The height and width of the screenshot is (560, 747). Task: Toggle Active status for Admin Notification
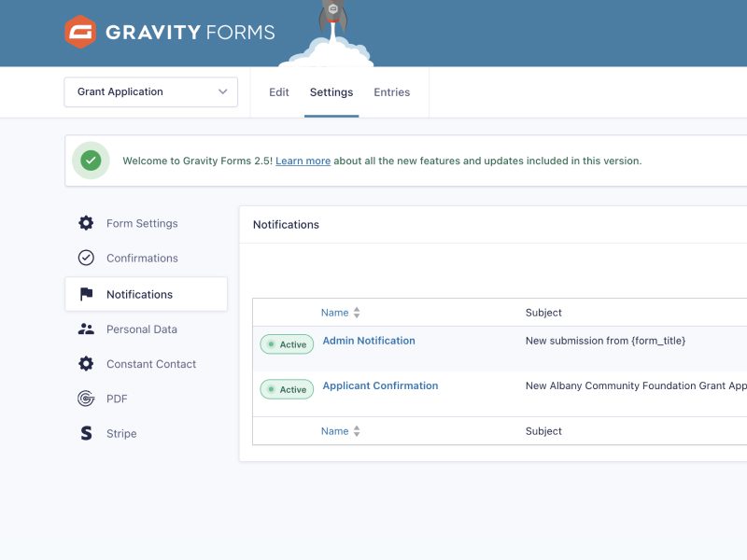287,344
